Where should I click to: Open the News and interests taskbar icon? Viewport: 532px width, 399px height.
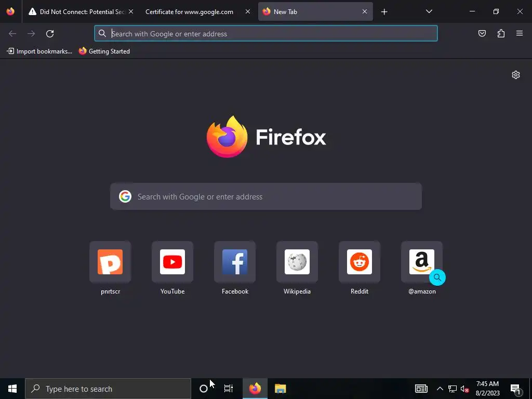point(421,389)
